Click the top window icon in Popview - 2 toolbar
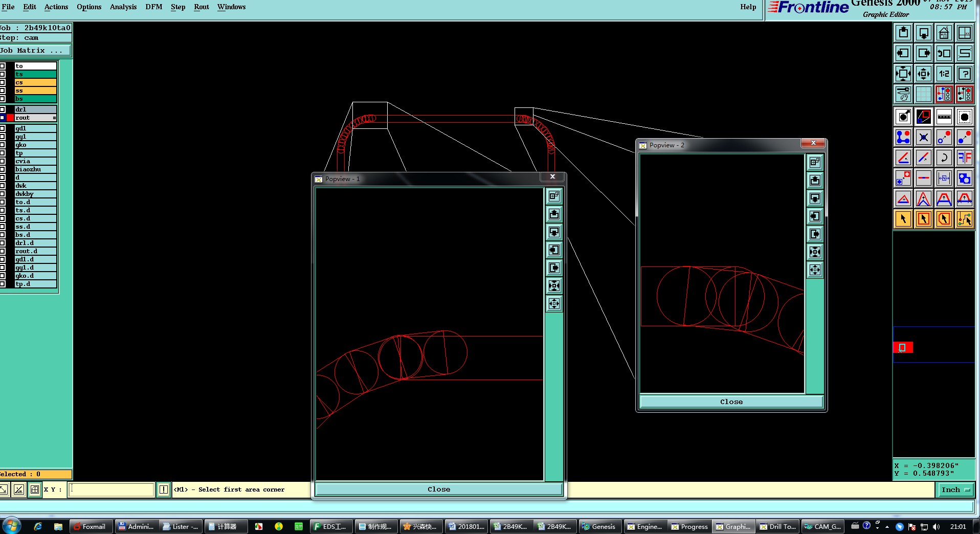The height and width of the screenshot is (534, 980). point(815,163)
